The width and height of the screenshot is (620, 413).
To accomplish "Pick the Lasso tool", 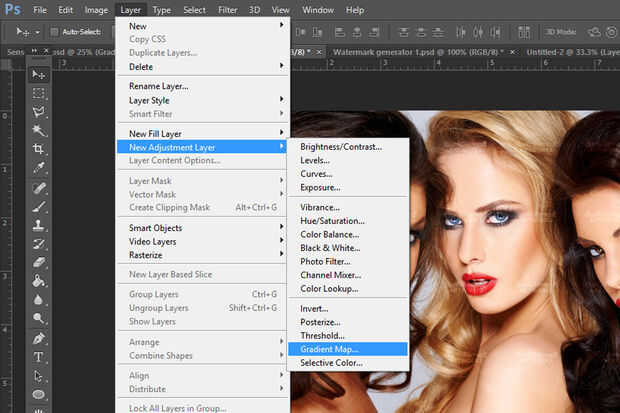I will pos(39,112).
